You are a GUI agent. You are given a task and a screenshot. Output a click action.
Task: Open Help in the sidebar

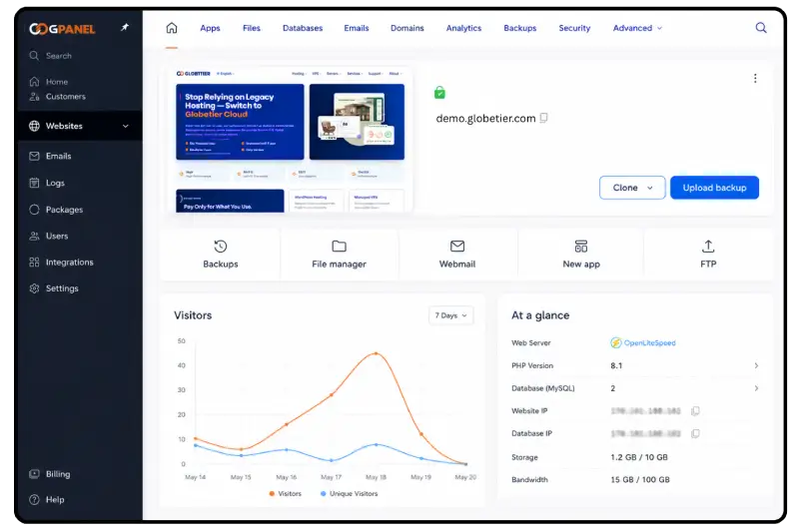pos(47,499)
